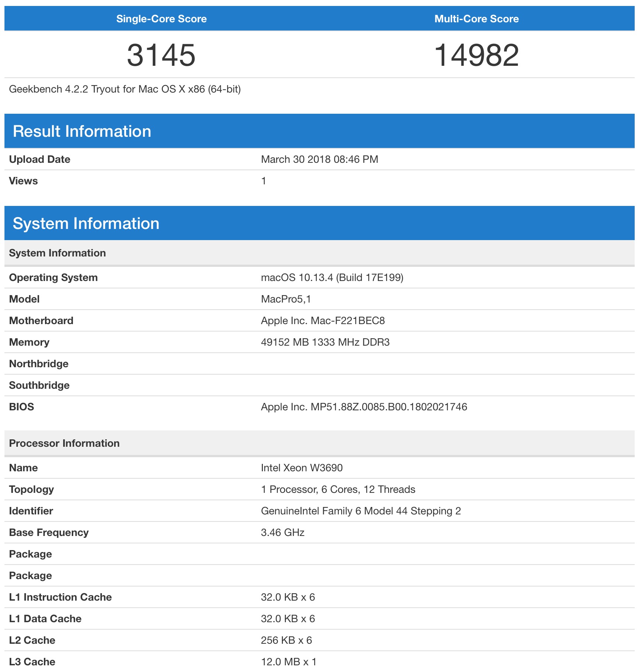Screen dimensions: 641x672
Task: Select the 256 KB x 6 value
Action: click(286, 640)
